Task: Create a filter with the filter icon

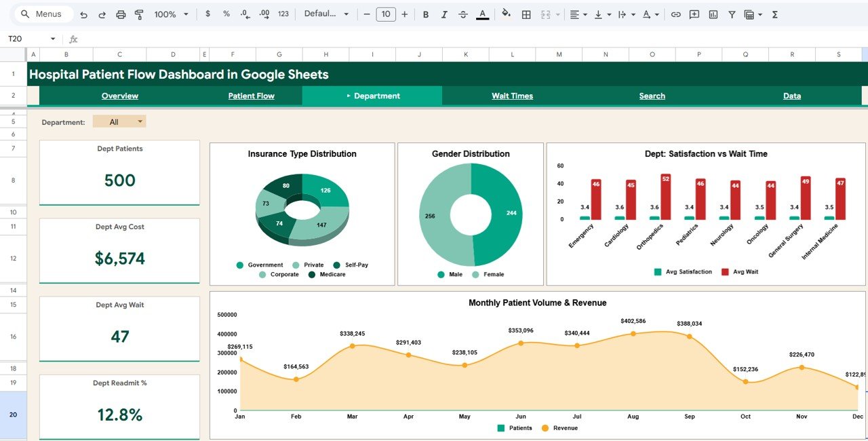Action: [732, 14]
